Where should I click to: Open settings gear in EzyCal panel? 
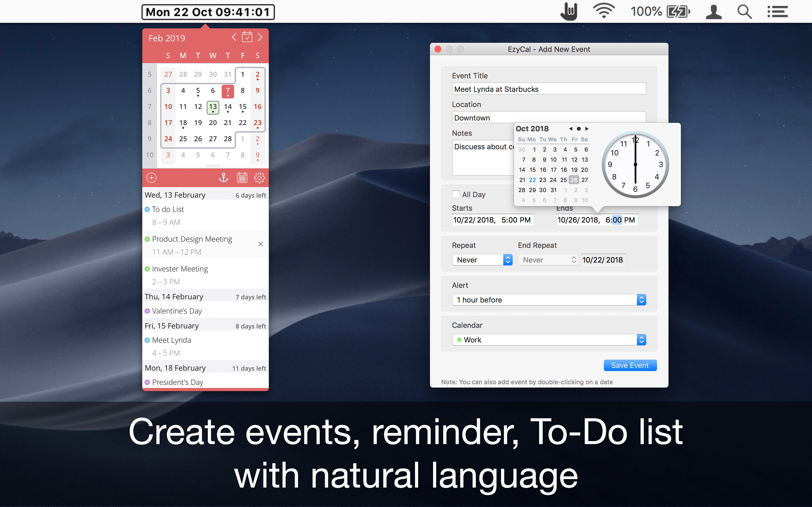click(259, 178)
